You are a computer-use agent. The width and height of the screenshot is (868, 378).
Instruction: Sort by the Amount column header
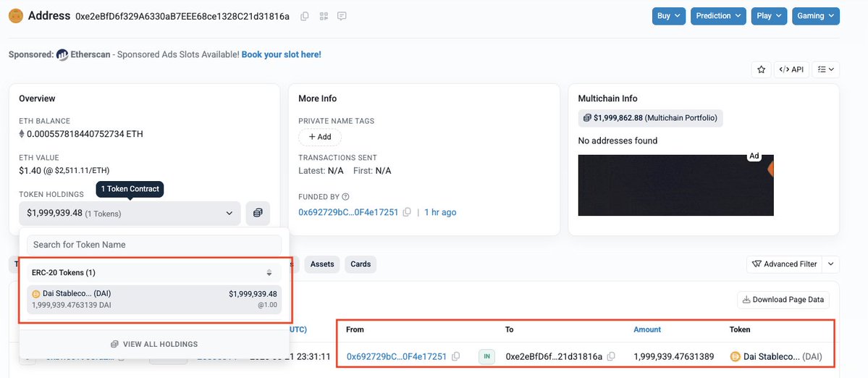pyautogui.click(x=647, y=329)
